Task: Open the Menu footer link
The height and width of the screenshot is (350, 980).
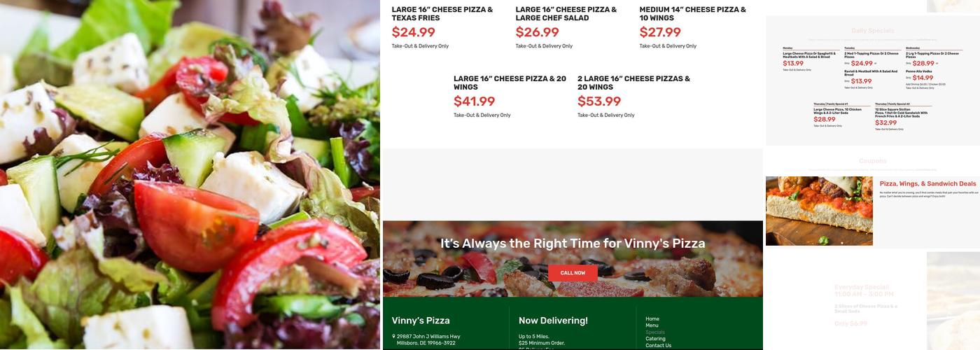Action: pyautogui.click(x=652, y=325)
